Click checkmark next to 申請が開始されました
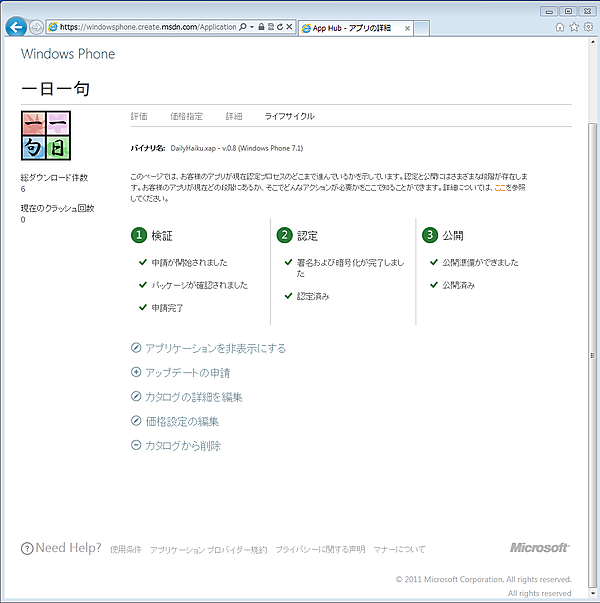The image size is (600, 603). (143, 262)
